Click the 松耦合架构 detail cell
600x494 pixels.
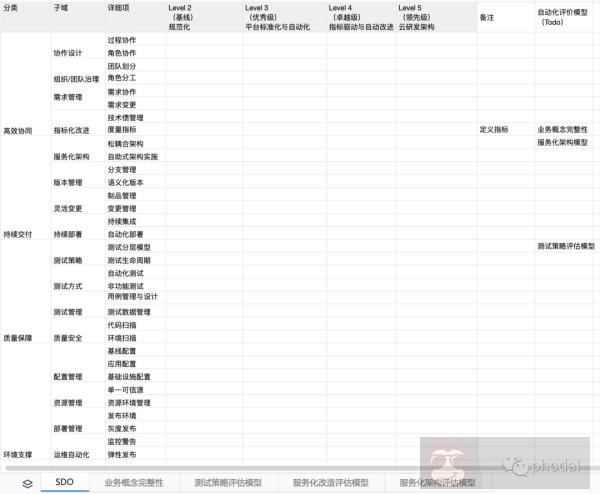(135, 143)
